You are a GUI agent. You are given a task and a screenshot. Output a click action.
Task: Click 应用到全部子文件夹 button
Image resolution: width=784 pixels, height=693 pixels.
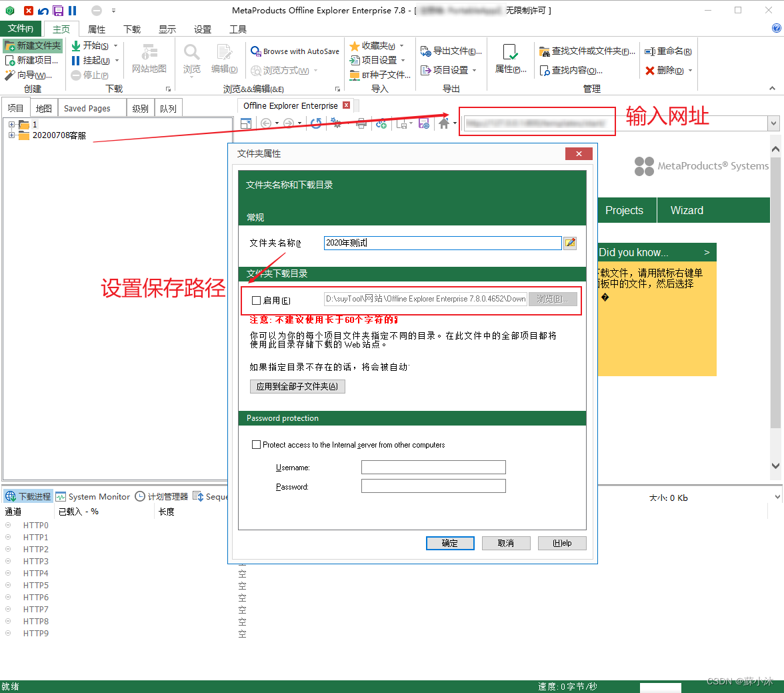coord(297,386)
